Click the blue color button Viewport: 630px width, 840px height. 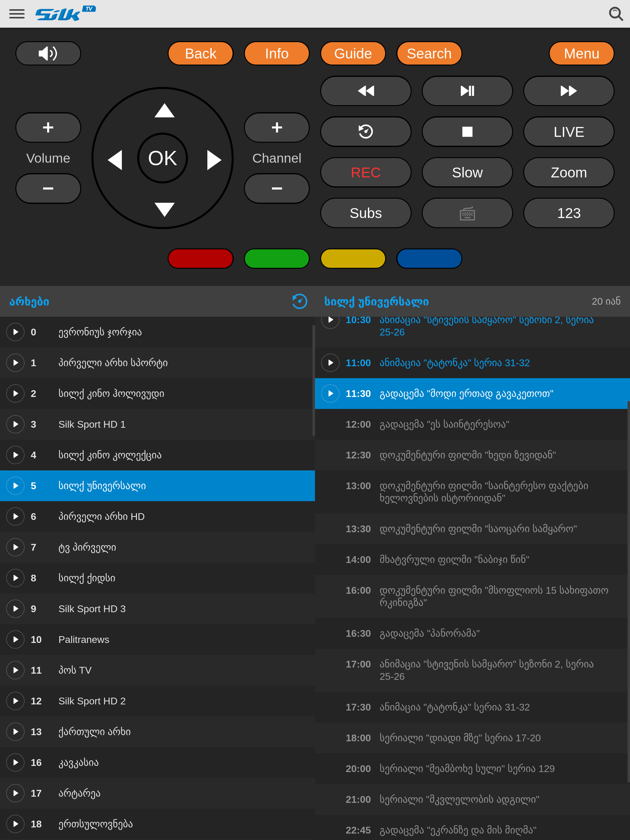(429, 259)
